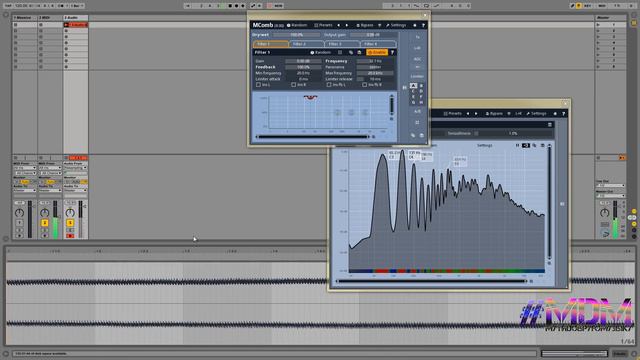Adjust the MComb Output gain slider

(373, 35)
